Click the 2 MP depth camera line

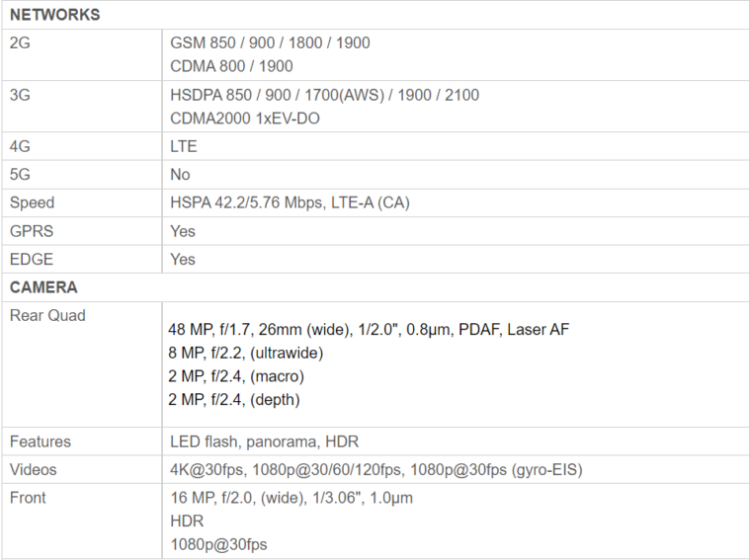coord(234,400)
